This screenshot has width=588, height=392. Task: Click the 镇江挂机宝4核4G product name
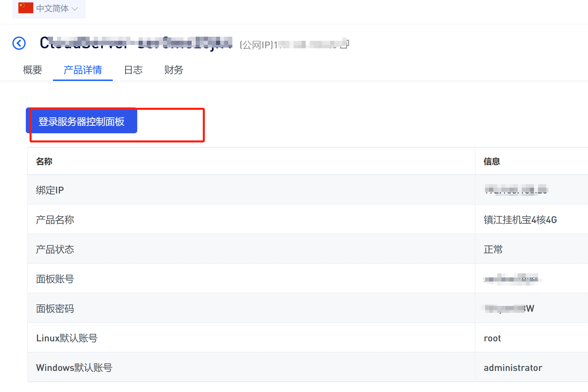coord(520,220)
